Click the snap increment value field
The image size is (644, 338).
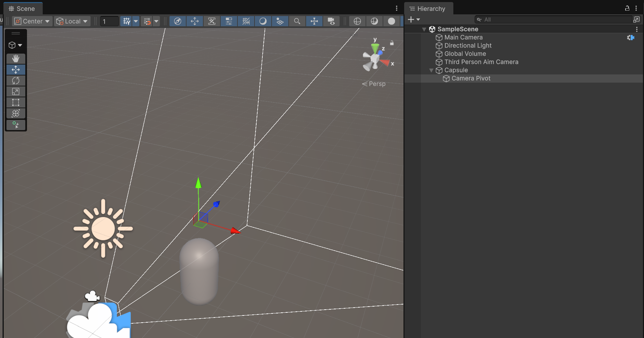coord(109,21)
